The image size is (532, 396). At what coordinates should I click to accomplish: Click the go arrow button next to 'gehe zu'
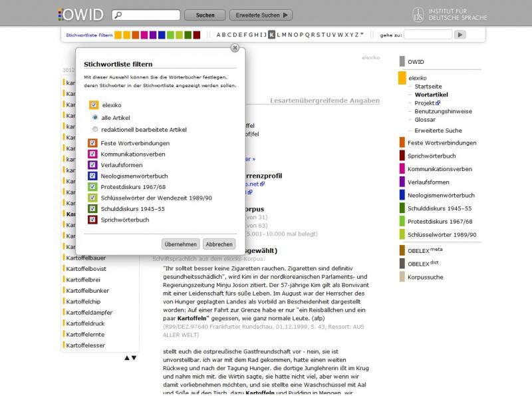pos(460,35)
